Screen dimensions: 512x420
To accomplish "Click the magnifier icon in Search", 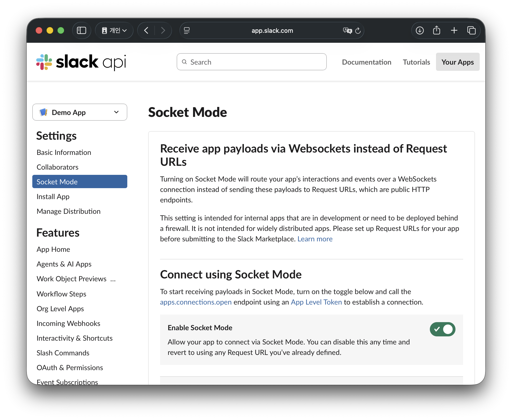I will click(x=184, y=62).
